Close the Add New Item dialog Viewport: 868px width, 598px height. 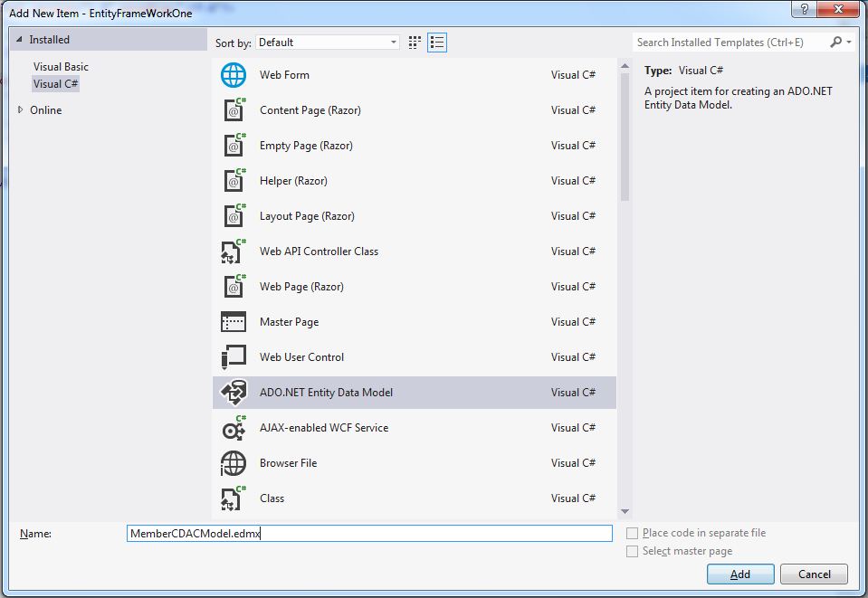click(838, 9)
